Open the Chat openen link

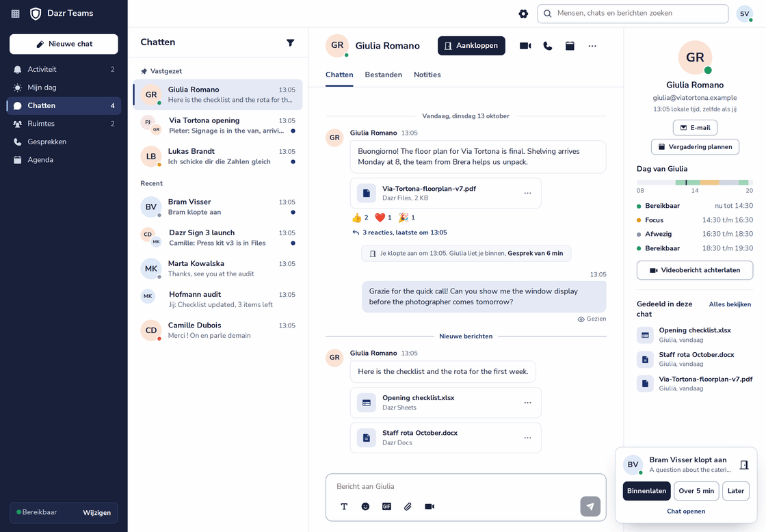coord(686,511)
